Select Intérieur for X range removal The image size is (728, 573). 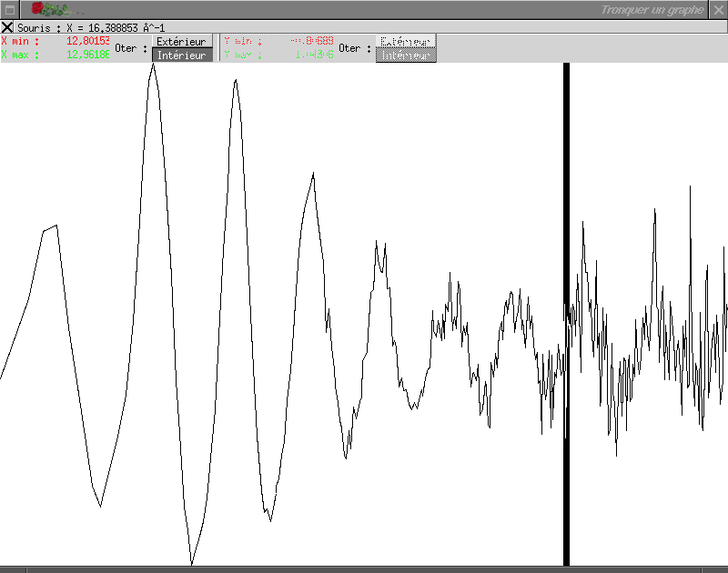[x=181, y=55]
